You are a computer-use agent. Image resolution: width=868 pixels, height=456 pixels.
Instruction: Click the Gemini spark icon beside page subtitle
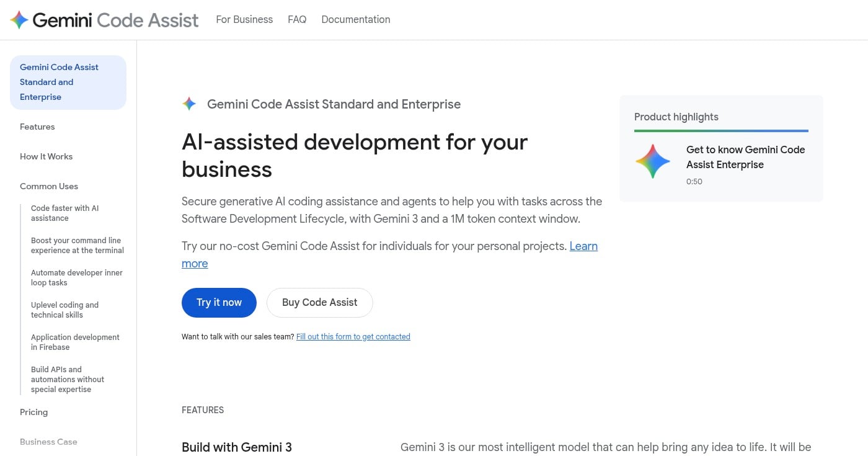[x=189, y=104]
